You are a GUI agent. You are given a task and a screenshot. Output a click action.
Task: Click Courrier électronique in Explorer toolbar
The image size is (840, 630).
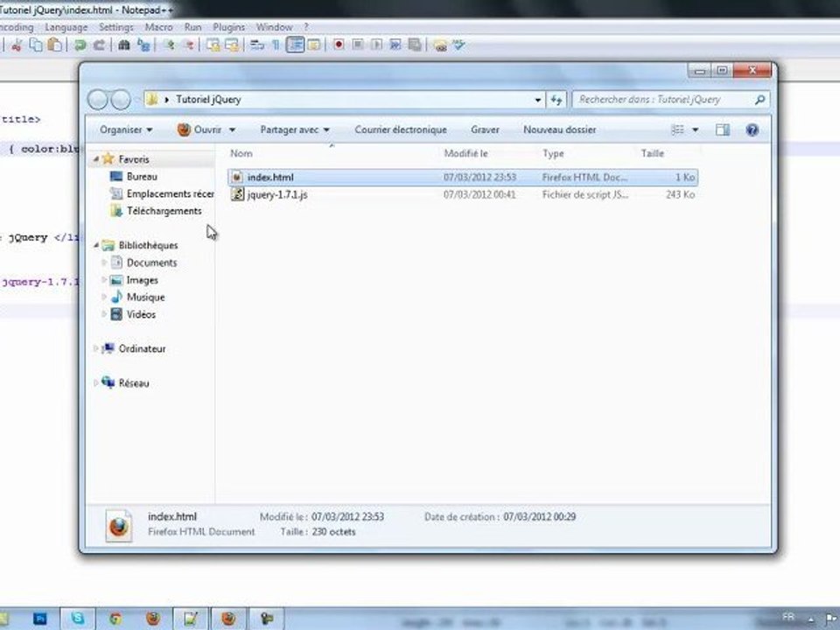pyautogui.click(x=401, y=129)
